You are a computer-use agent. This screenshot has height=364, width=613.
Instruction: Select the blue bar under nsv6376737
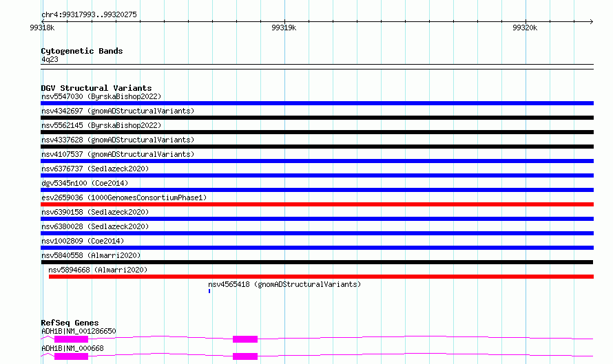click(x=317, y=175)
